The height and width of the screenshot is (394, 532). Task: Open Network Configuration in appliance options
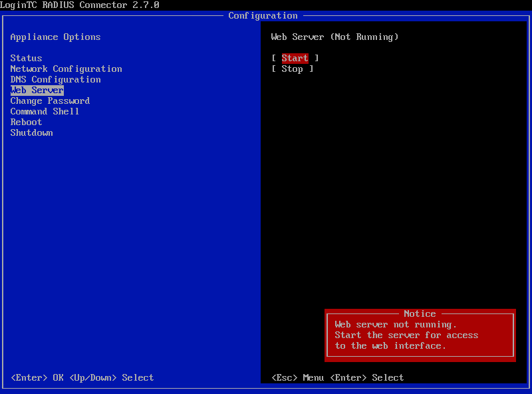click(66, 69)
